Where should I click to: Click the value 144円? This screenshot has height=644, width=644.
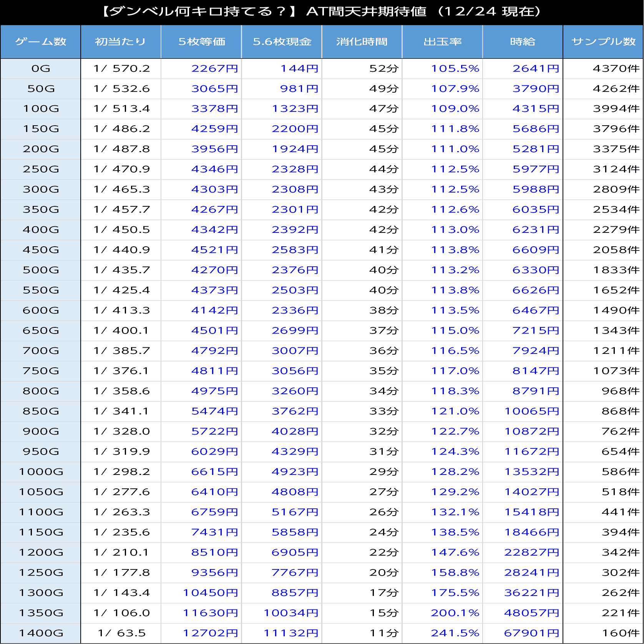[x=299, y=69]
